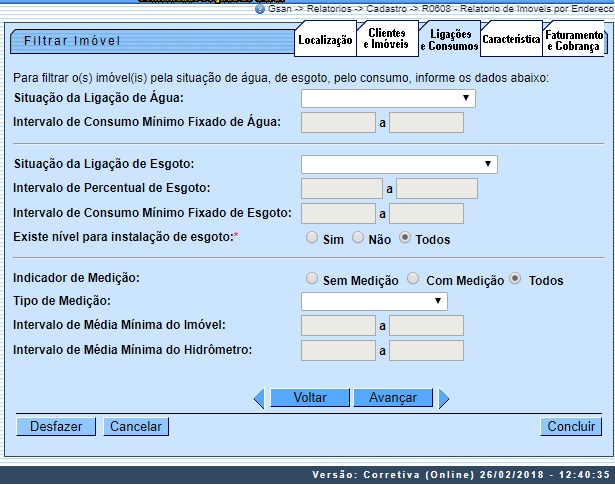Click the Cancelar button
The height and width of the screenshot is (485, 615).
[136, 427]
